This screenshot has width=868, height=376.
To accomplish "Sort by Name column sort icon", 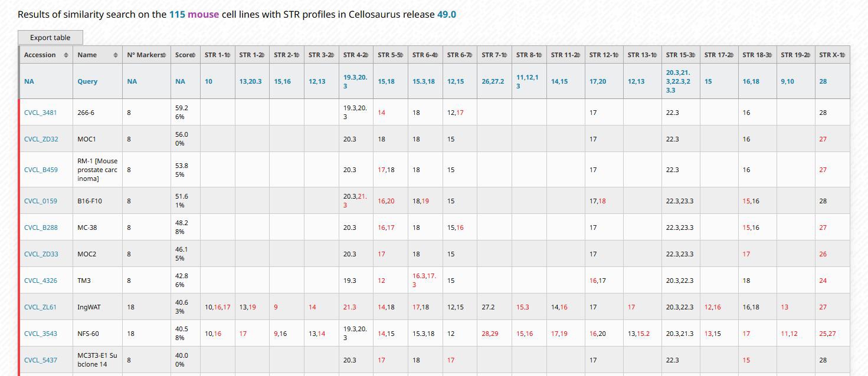I will (116, 55).
